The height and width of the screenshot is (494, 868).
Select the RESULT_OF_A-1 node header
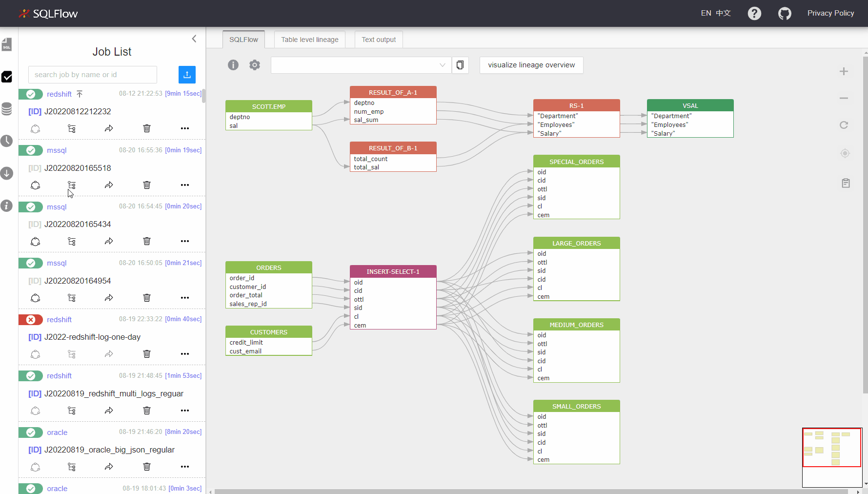pos(393,92)
